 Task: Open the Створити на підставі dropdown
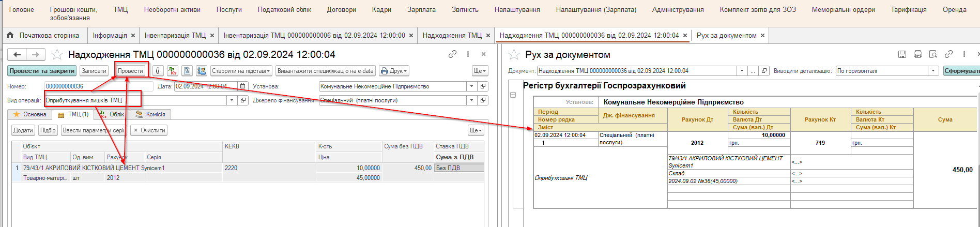click(241, 71)
